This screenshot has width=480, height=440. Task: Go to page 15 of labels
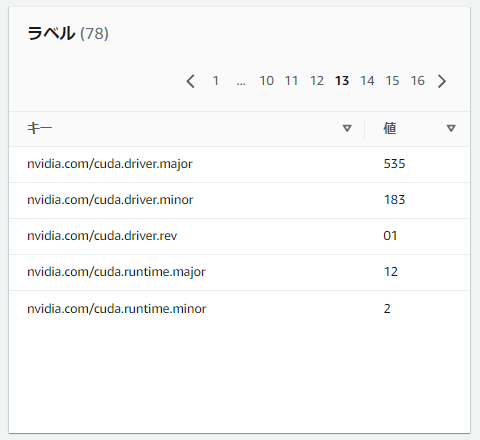click(x=392, y=81)
